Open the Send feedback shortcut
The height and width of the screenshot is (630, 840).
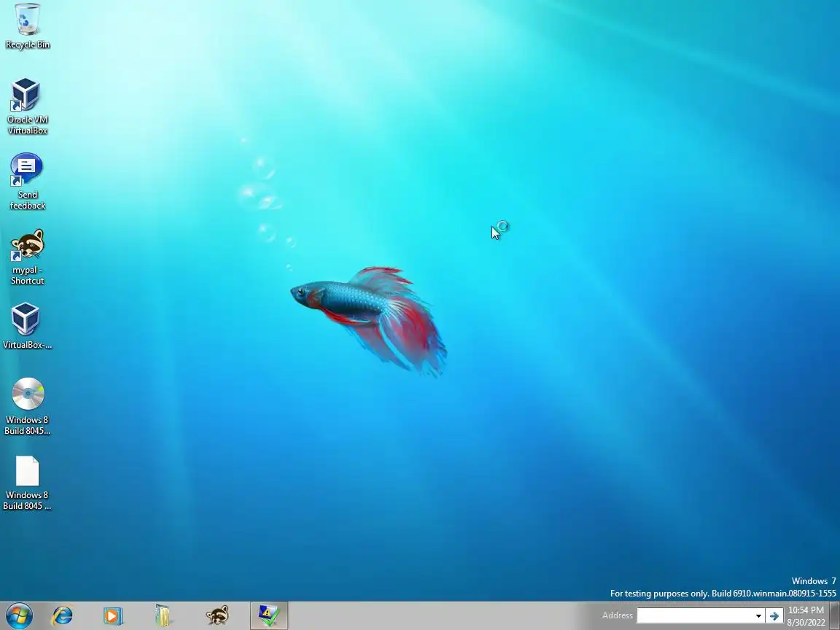pyautogui.click(x=27, y=181)
